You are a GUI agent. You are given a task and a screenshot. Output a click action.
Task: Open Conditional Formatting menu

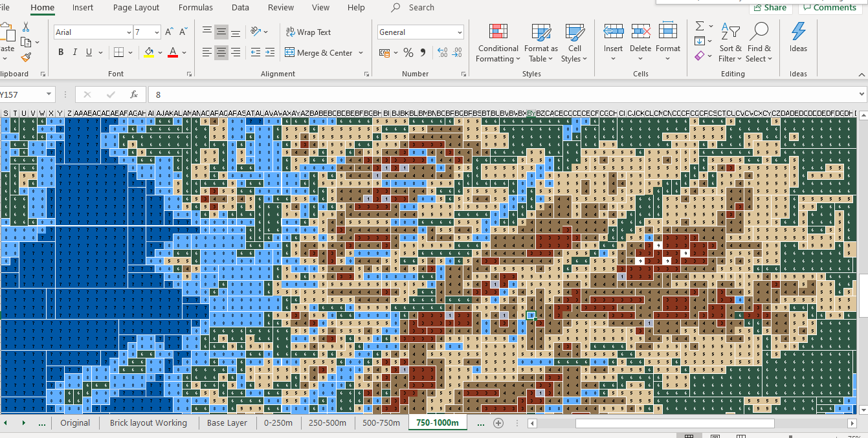(498, 43)
